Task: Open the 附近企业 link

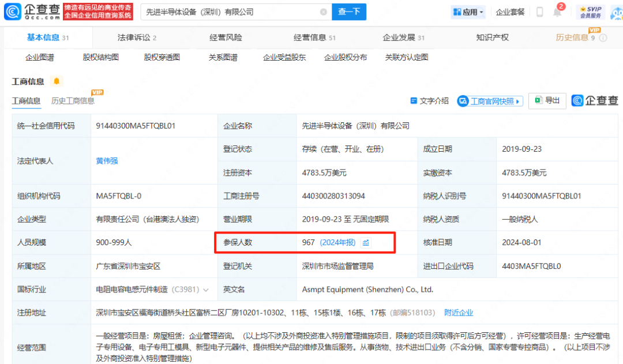Action: coord(459,313)
